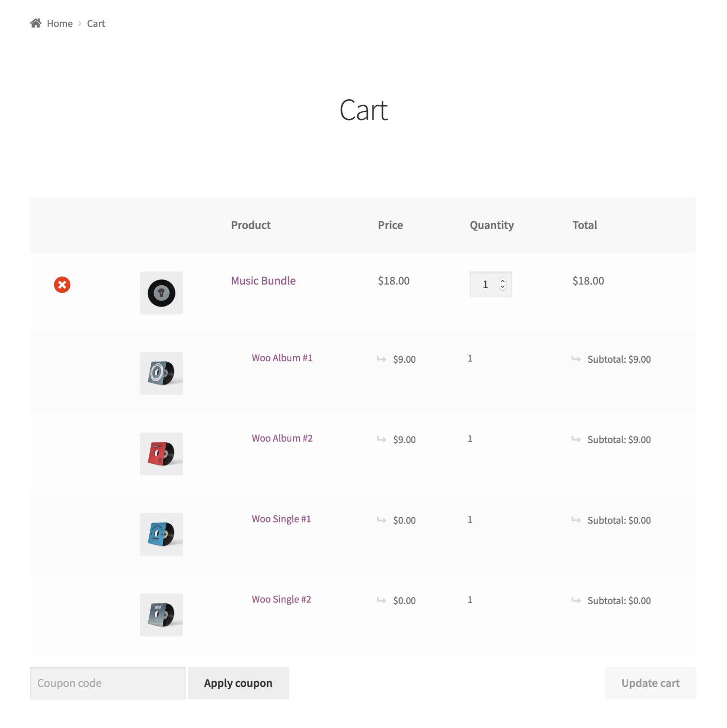Increase Music Bundle quantity with up arrow
Viewport: 727px width, 728px height.
502,281
